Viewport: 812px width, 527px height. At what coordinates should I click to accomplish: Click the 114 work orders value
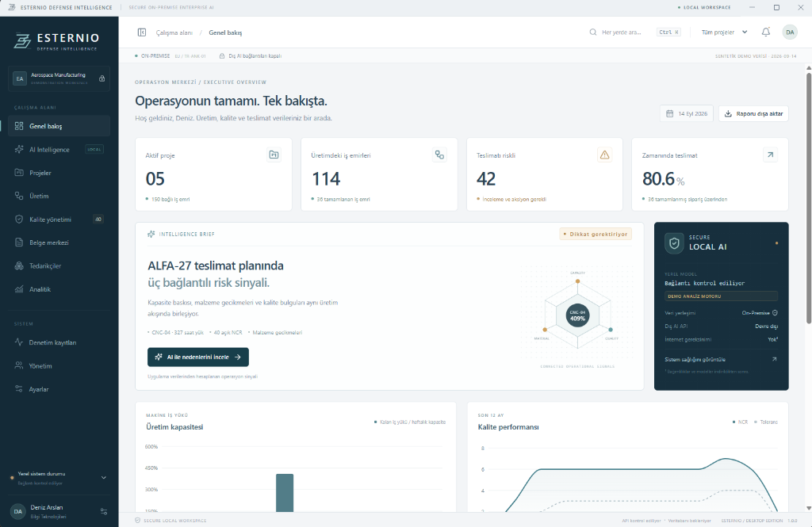tap(326, 178)
